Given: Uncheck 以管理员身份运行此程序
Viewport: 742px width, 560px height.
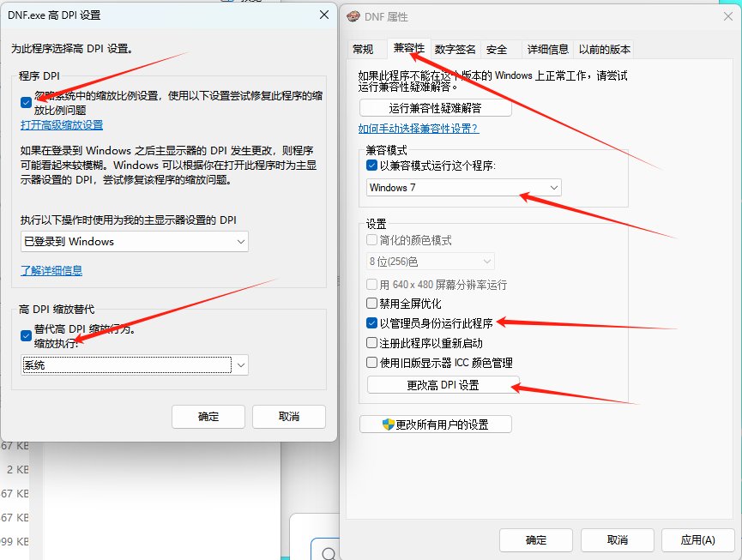Looking at the screenshot, I should pos(372,323).
